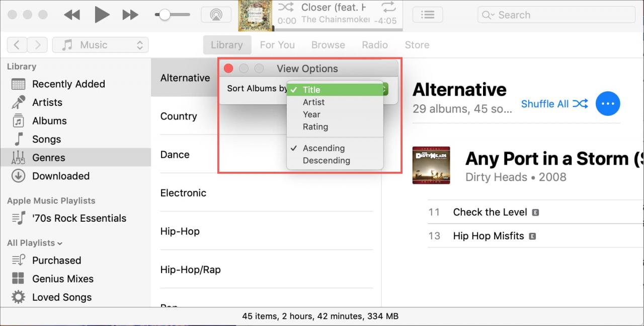Open the Store tab

(x=417, y=45)
